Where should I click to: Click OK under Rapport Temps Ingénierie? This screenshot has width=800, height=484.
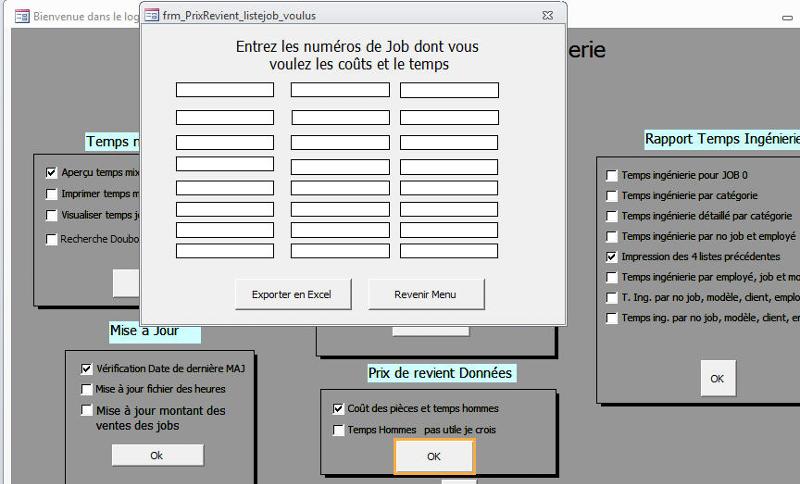pos(718,378)
